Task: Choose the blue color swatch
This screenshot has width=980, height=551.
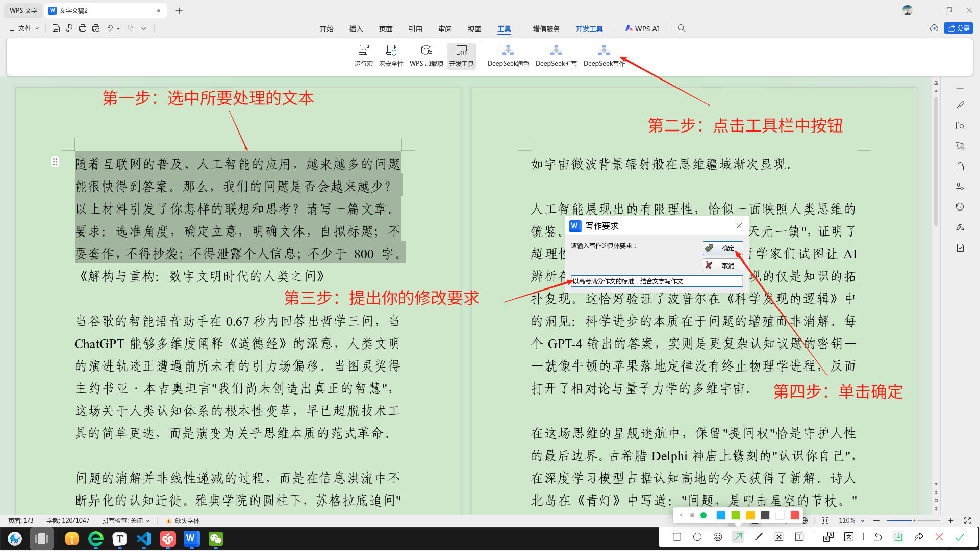Action: click(x=721, y=516)
